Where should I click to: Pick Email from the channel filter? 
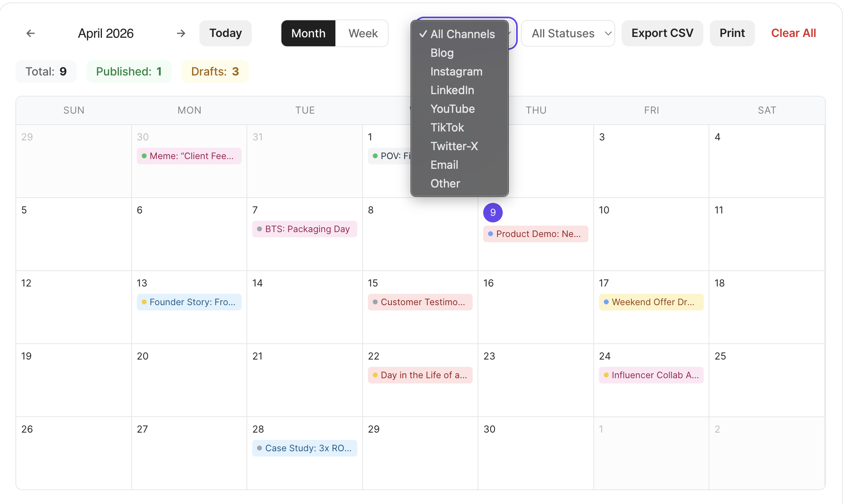(x=444, y=165)
